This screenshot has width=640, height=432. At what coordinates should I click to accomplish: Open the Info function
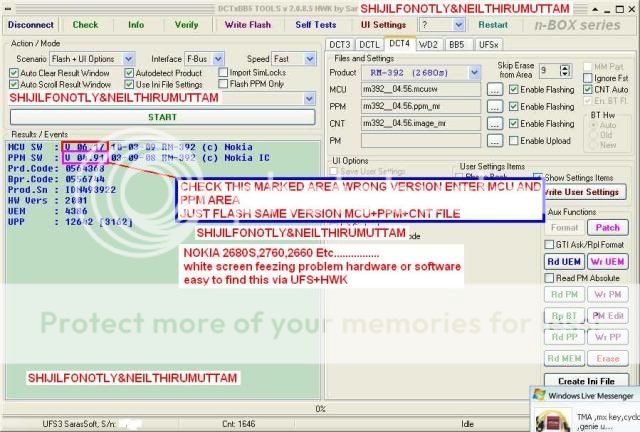point(136,25)
